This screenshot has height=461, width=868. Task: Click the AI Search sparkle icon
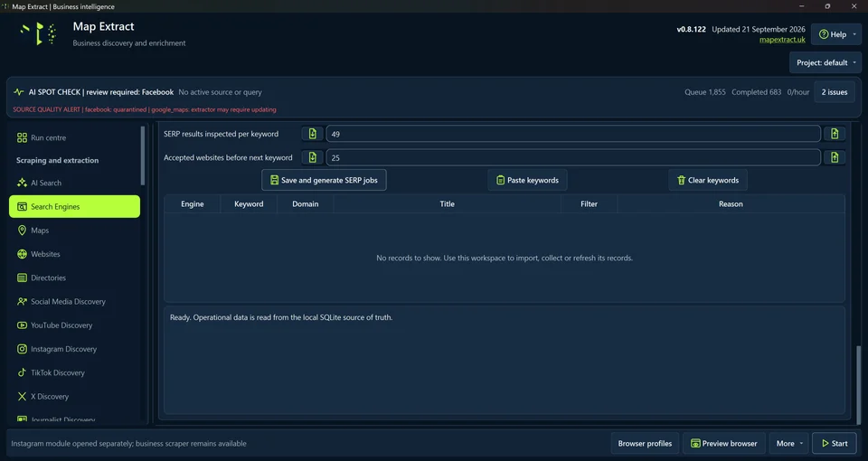[22, 183]
